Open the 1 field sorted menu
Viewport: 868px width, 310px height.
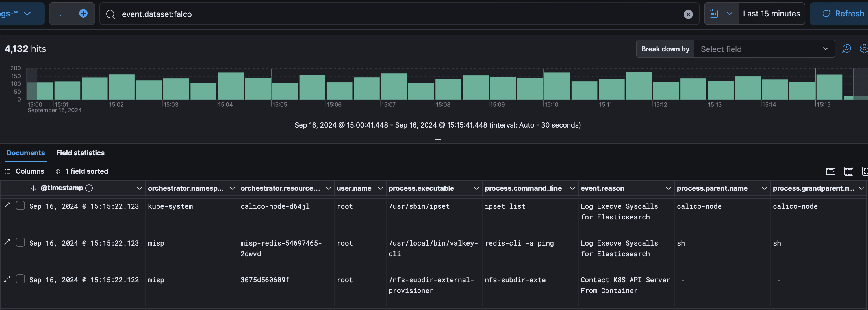[82, 171]
